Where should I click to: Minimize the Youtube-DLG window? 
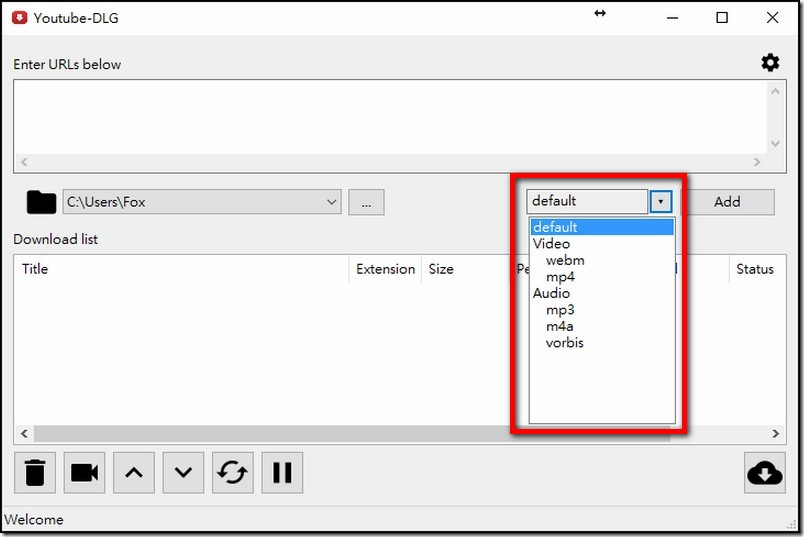coord(672,17)
